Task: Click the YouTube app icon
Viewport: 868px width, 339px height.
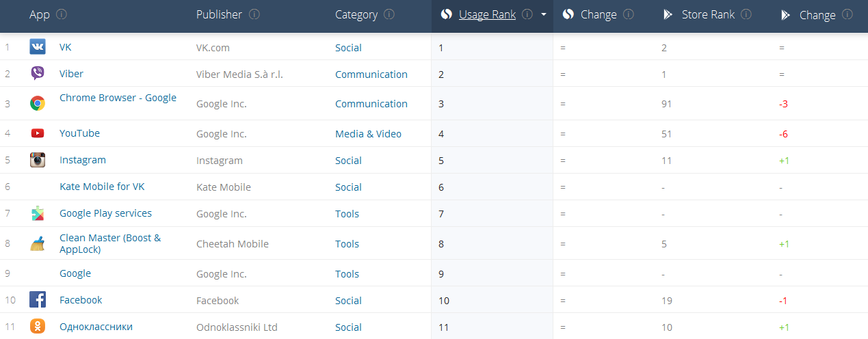Action: (x=37, y=133)
